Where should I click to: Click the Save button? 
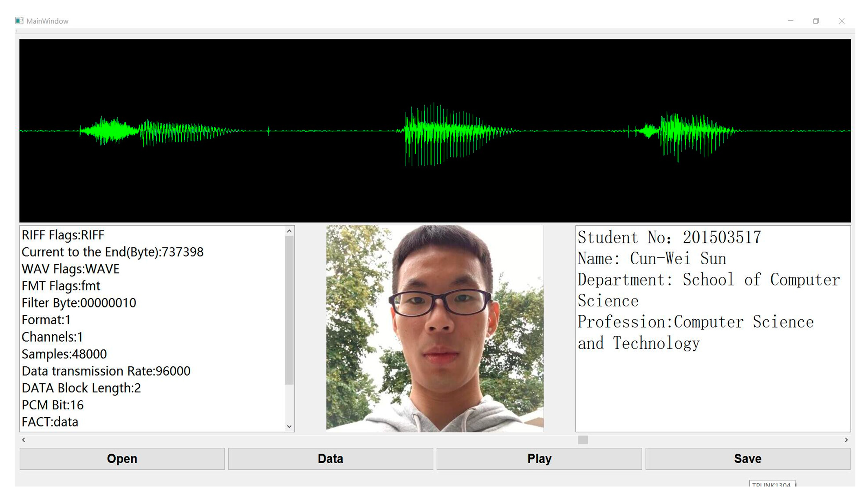747,459
